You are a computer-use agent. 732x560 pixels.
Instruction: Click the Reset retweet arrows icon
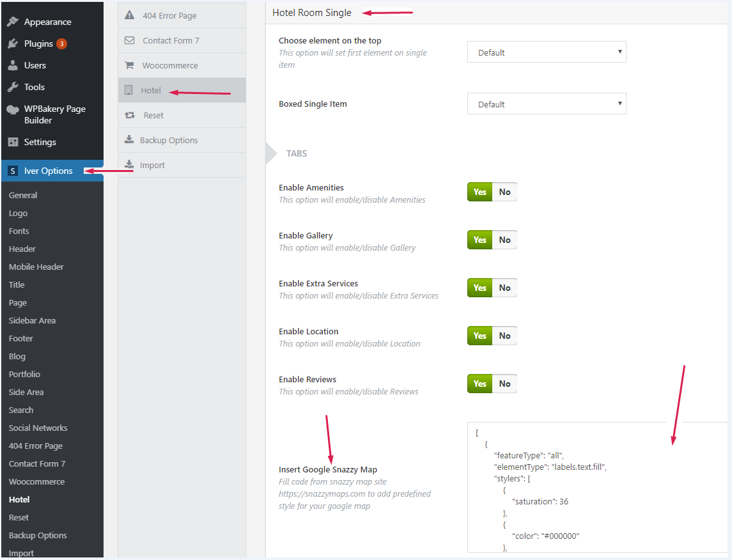(x=130, y=115)
